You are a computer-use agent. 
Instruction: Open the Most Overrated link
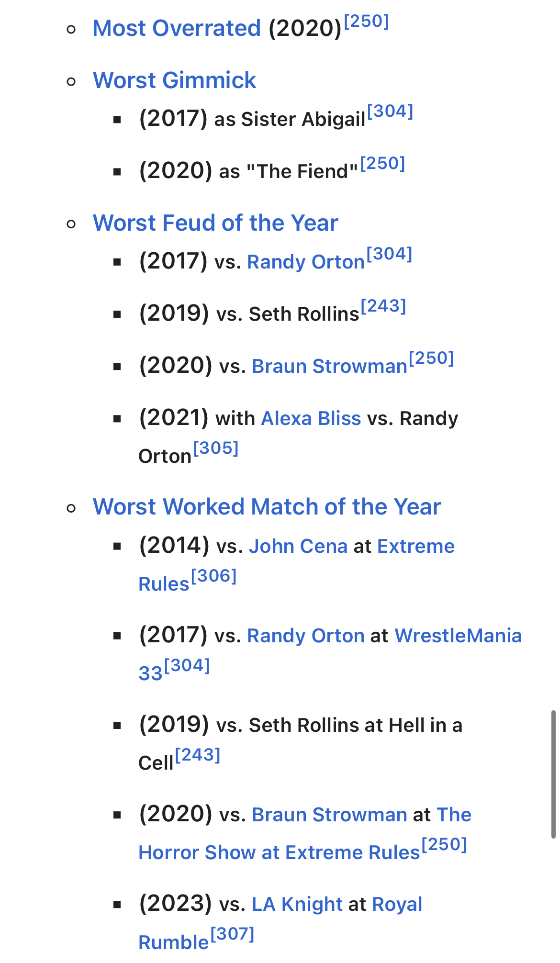[x=177, y=28]
